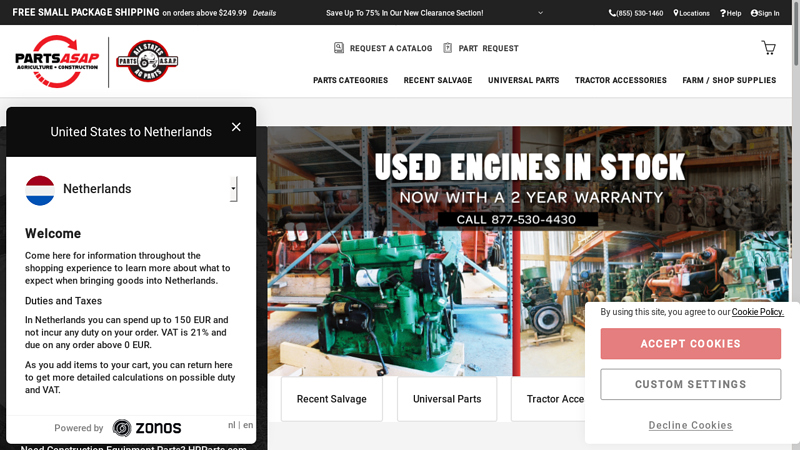
Task: Call the phone number (855) 530-1460
Action: (636, 13)
